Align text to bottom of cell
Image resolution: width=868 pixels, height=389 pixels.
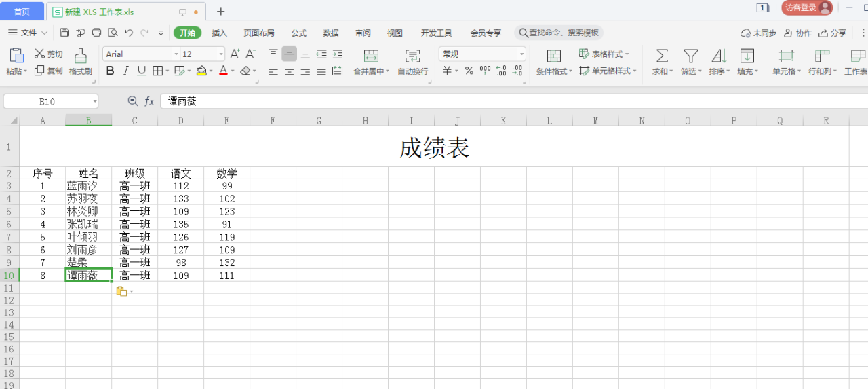305,54
